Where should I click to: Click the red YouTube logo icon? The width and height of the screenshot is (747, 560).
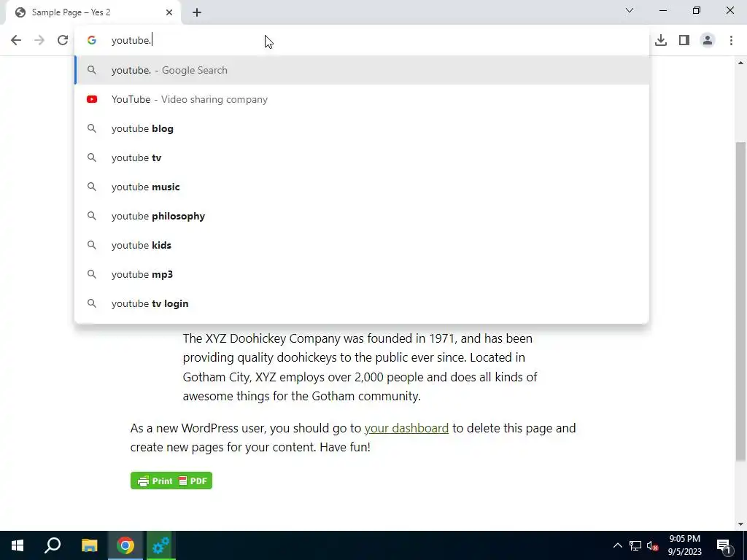click(x=92, y=99)
